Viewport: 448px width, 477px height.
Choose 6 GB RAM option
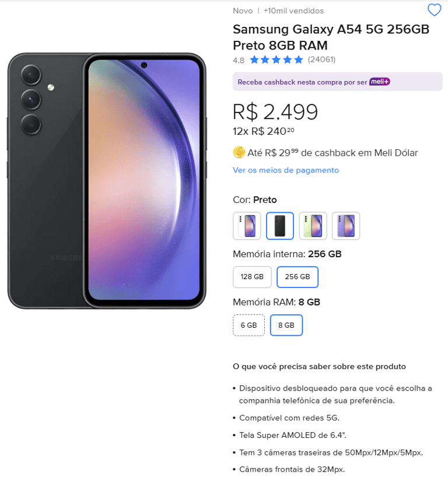pyautogui.click(x=249, y=325)
